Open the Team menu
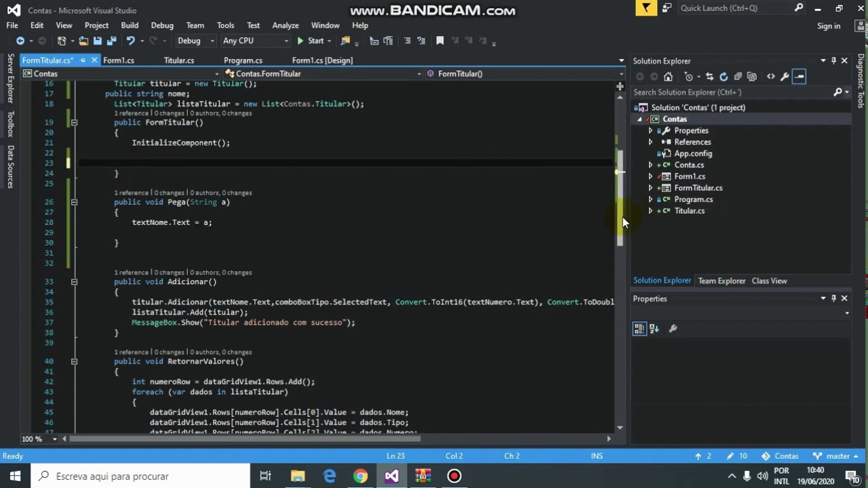This screenshot has width=868, height=488. [195, 26]
